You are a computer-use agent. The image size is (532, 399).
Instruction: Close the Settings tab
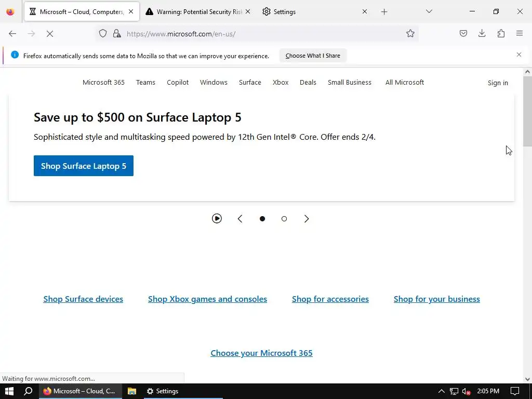pos(364,11)
